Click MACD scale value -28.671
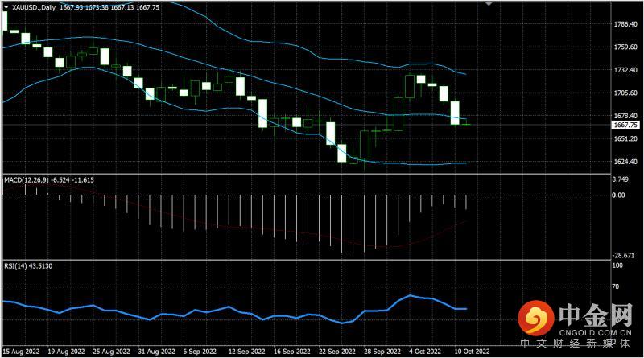 point(623,255)
